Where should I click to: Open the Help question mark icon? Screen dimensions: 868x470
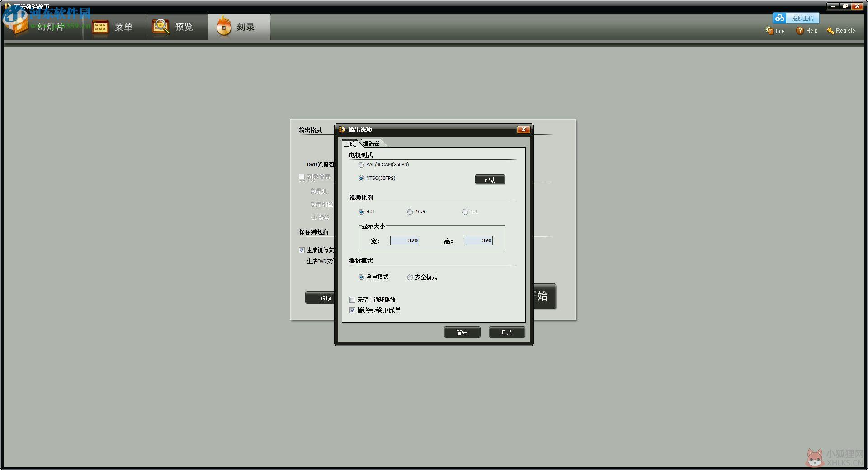click(x=800, y=30)
